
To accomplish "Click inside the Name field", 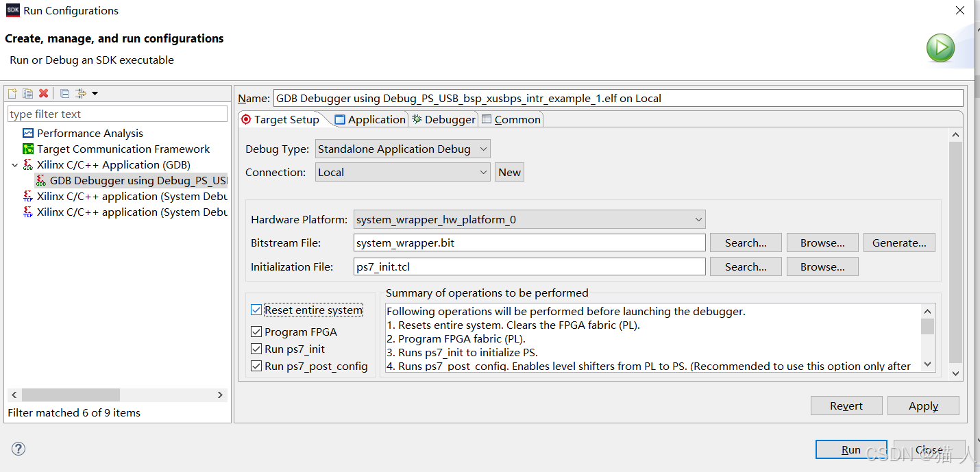I will pos(618,98).
